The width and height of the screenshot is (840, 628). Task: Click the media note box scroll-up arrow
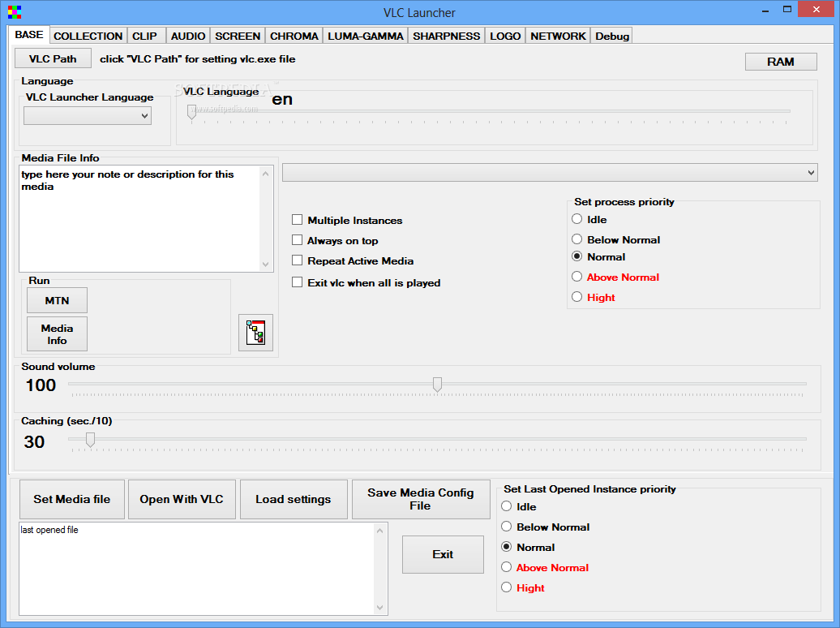click(x=266, y=173)
